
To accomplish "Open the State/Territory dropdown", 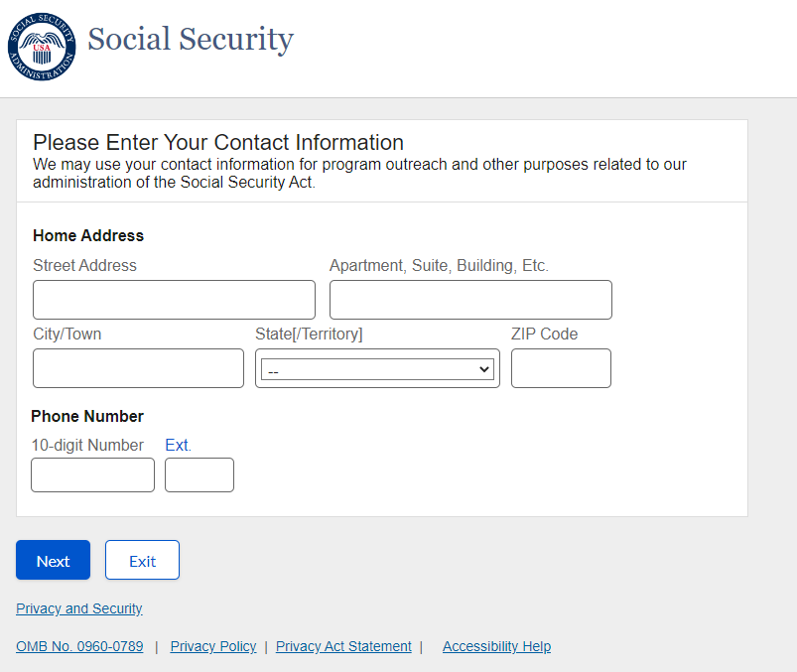I will point(377,369).
